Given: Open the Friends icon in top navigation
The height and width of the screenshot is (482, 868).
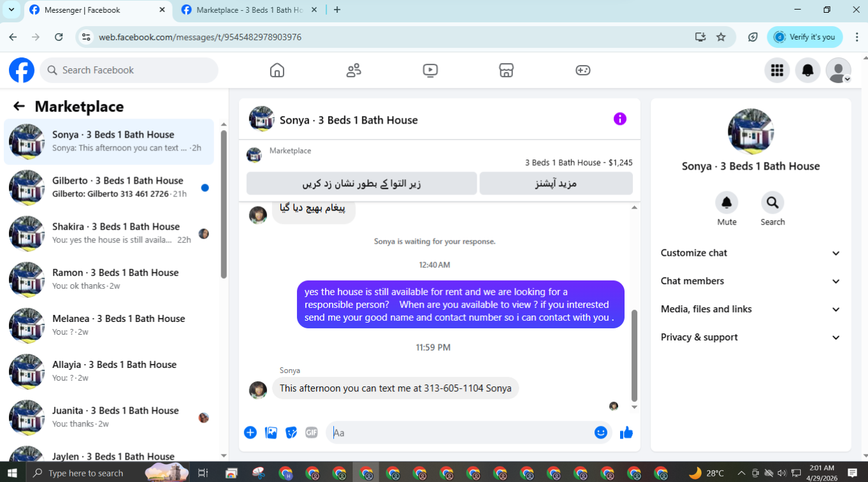Looking at the screenshot, I should (354, 70).
